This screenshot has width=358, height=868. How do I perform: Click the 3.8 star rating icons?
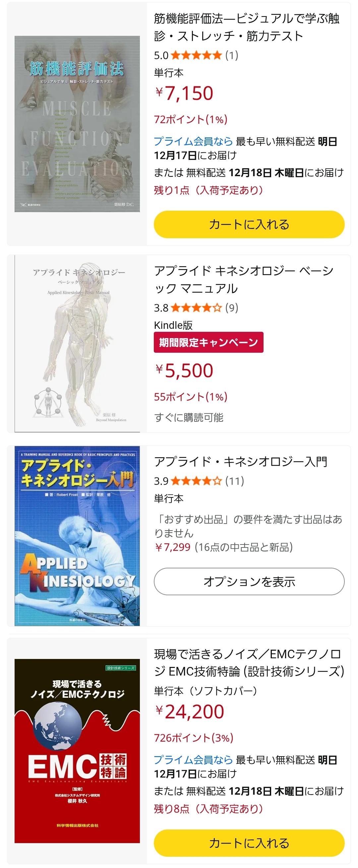pyautogui.click(x=196, y=308)
